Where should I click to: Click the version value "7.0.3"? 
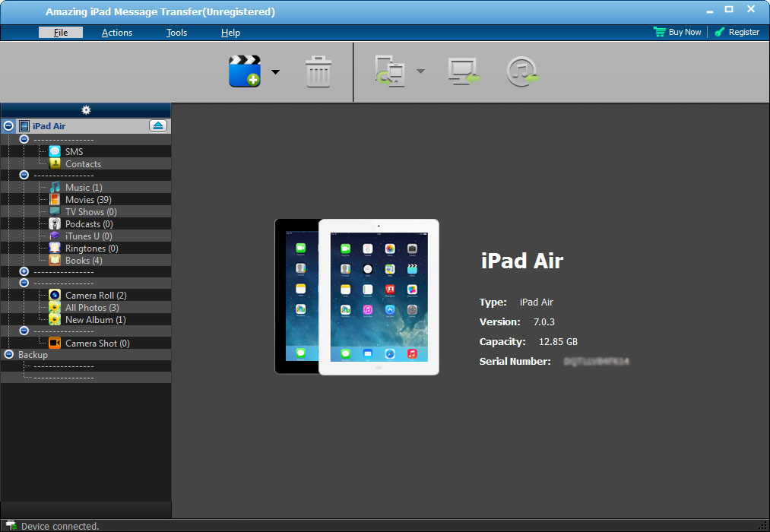tap(544, 322)
